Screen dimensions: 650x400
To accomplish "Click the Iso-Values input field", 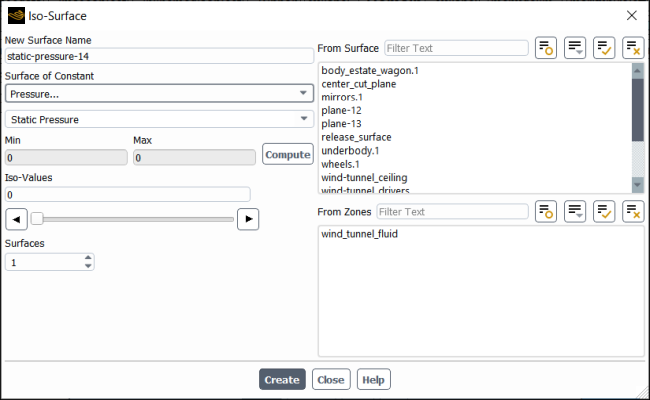I will point(128,194).
